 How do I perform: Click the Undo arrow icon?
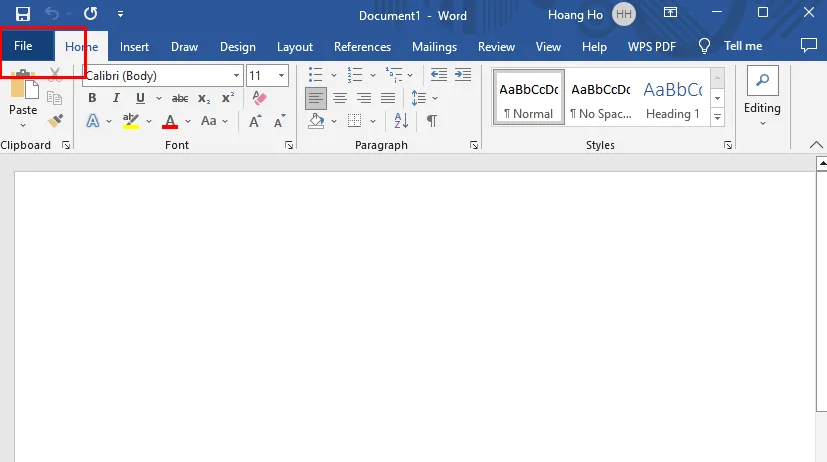tap(52, 14)
